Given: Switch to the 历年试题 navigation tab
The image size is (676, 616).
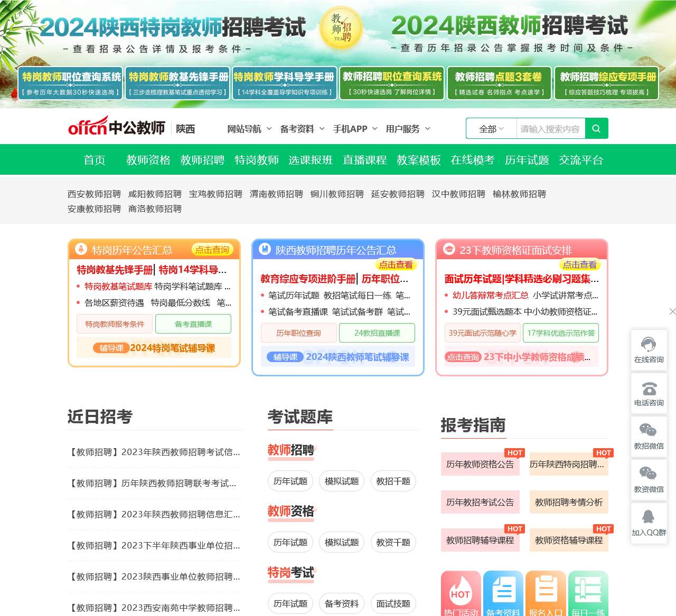Looking at the screenshot, I should tap(527, 160).
